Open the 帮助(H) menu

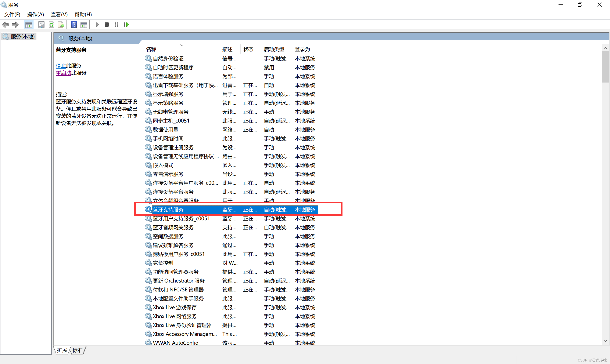click(x=83, y=14)
